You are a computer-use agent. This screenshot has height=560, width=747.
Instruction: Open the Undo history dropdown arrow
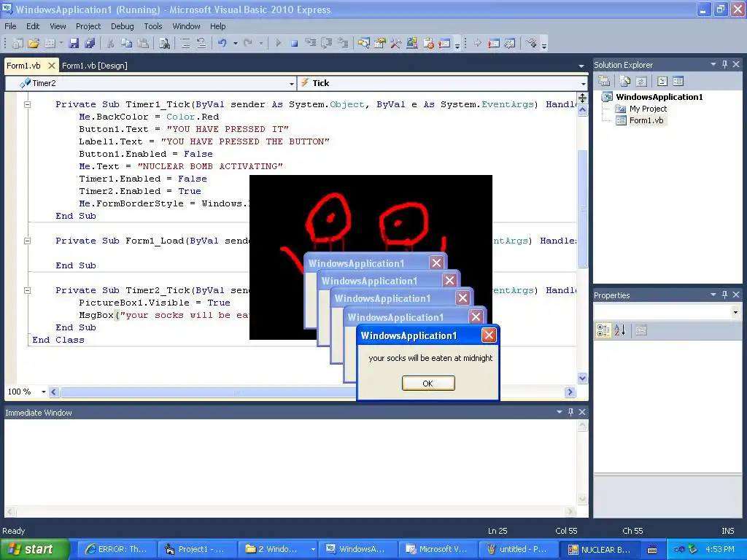(236, 43)
